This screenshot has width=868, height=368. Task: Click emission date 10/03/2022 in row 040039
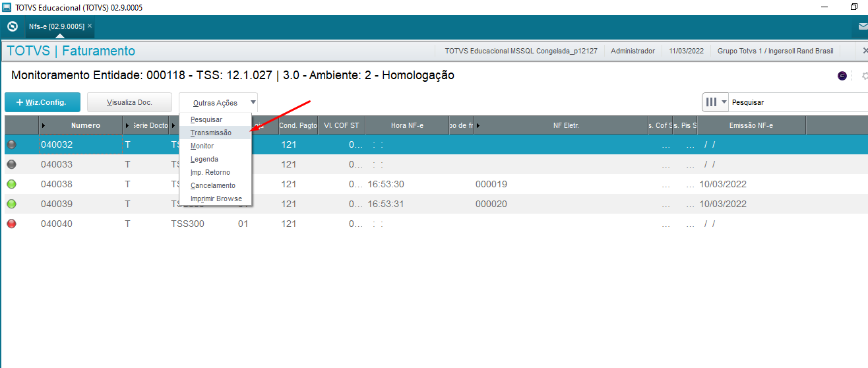pos(723,204)
